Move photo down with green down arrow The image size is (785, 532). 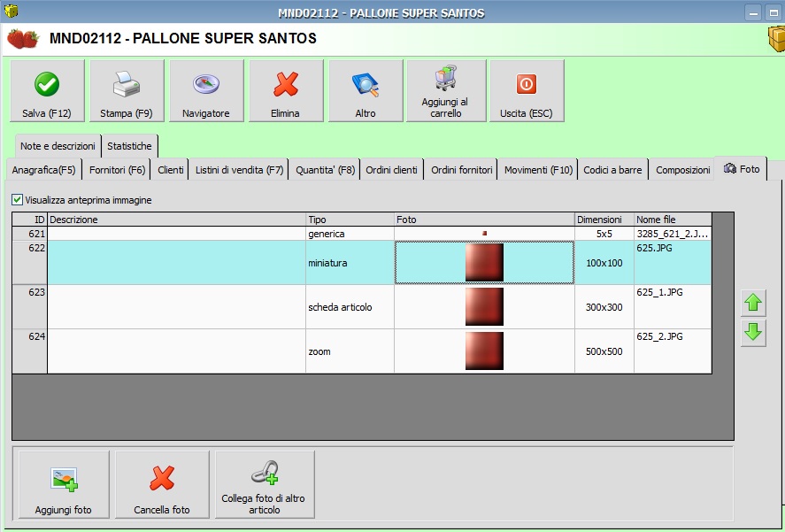pos(753,333)
